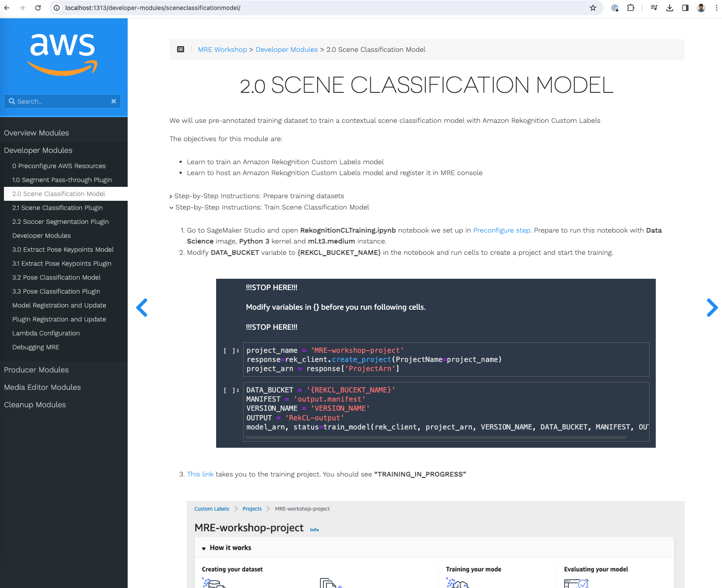Click the browser address bar URL

coord(153,8)
